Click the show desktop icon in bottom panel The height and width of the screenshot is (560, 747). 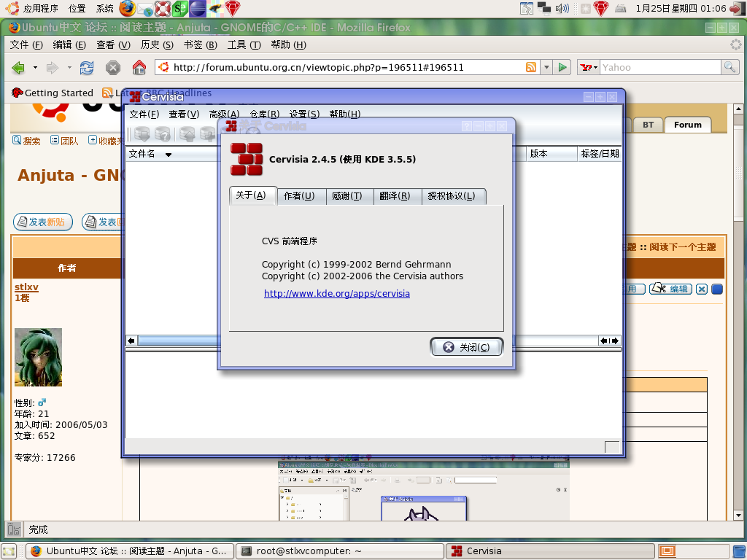9,551
